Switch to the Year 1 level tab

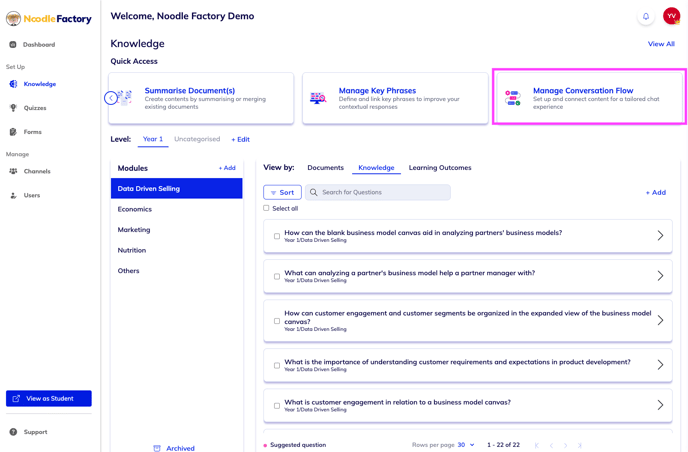(153, 139)
